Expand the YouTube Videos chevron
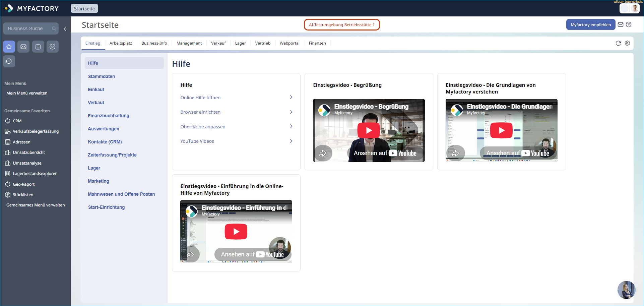 coord(291,141)
